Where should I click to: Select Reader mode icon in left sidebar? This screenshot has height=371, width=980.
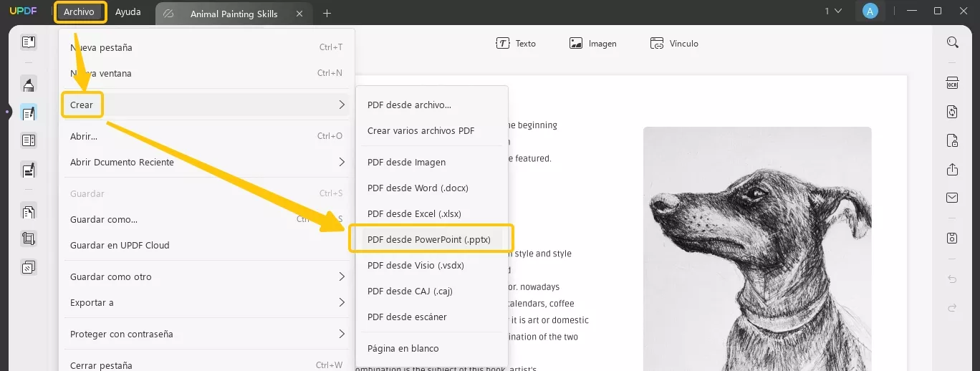29,42
